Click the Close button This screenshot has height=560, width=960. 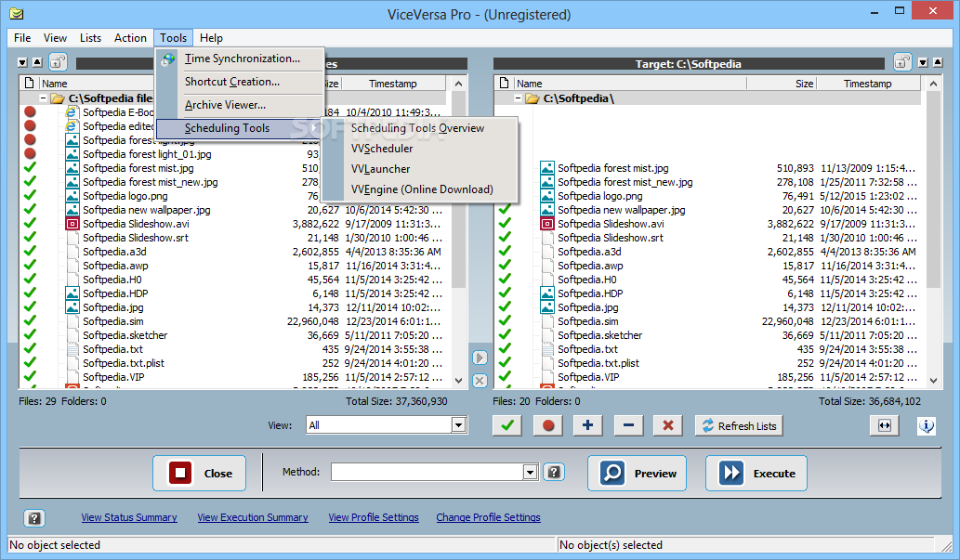(x=199, y=473)
